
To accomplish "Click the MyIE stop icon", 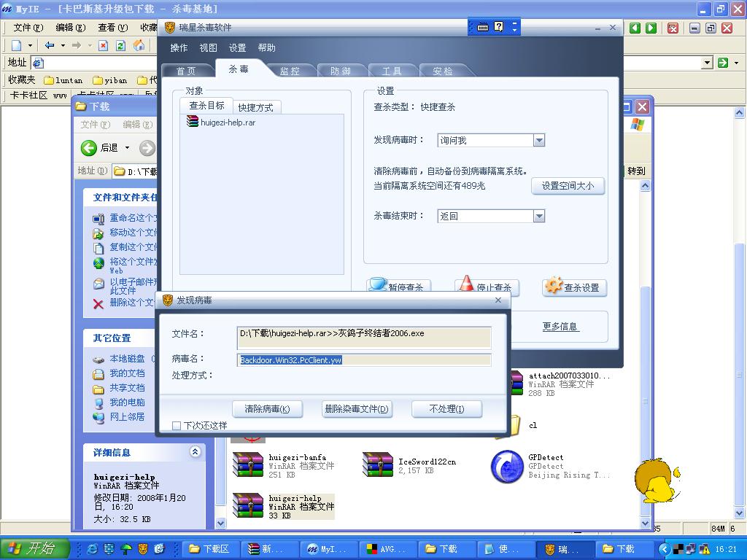I will (104, 46).
